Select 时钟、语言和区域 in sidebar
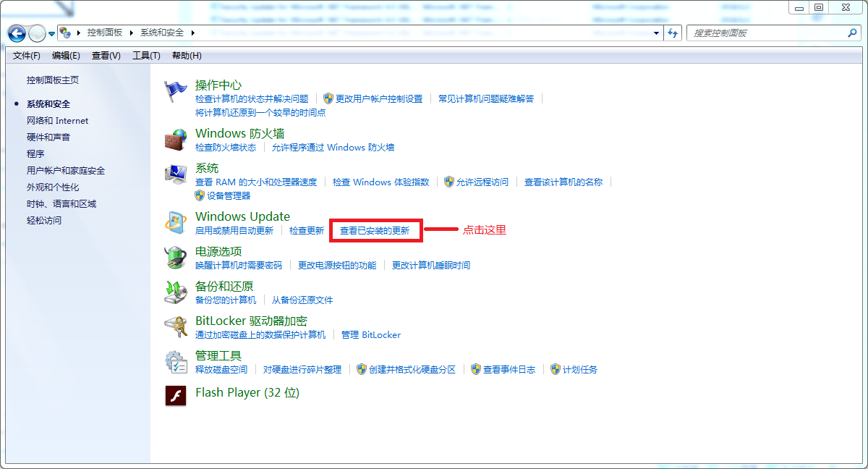868x469 pixels. tap(61, 204)
